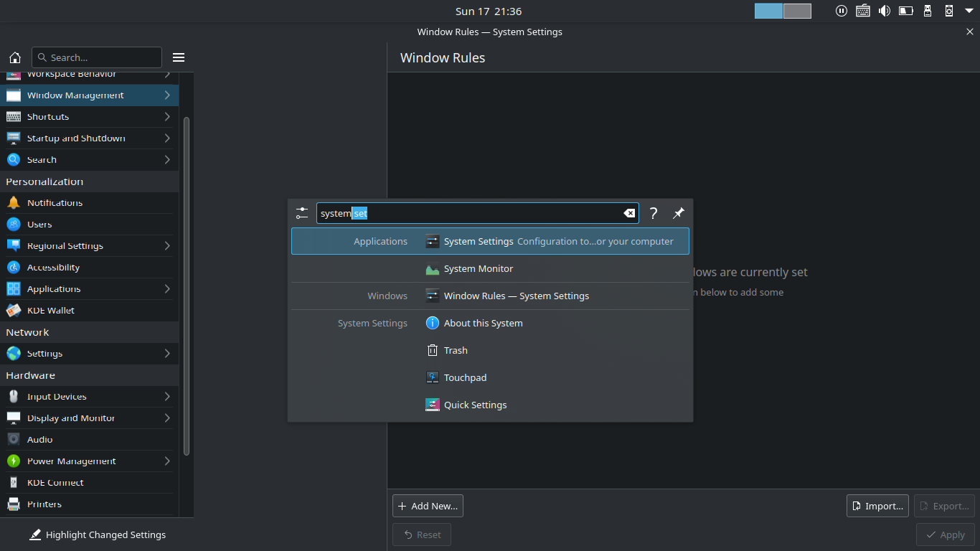Switch to first virtual desktop in pager
Viewport: 980px width, 551px height.
[768, 11]
